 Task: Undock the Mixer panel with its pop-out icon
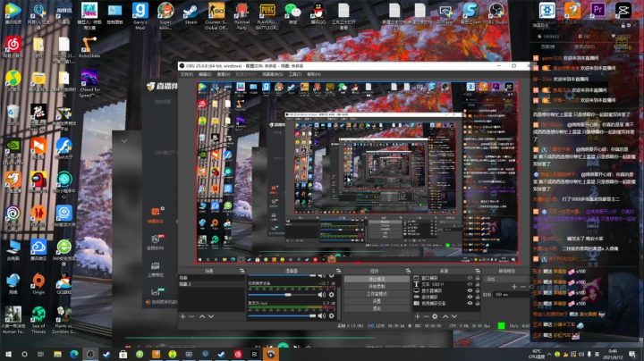tap(338, 271)
